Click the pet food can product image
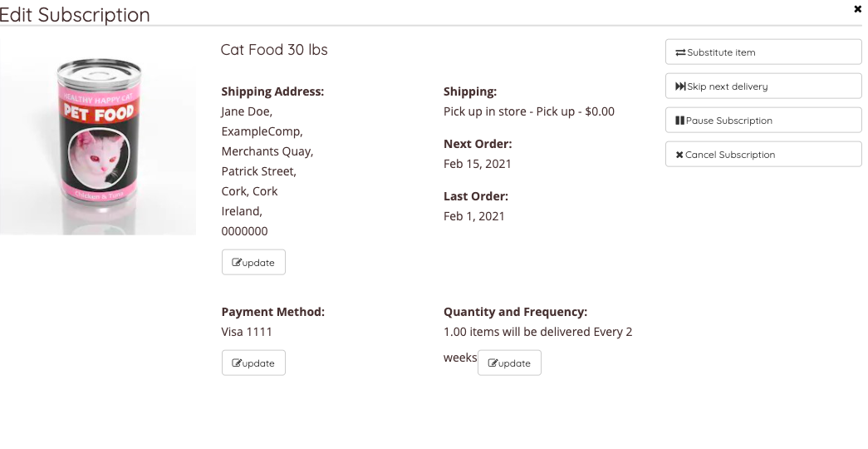 pos(98,139)
